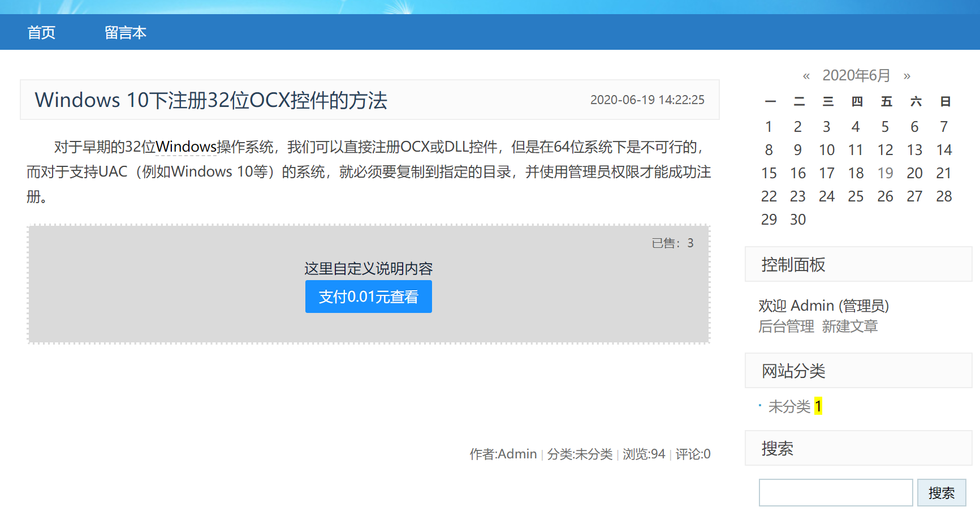The width and height of the screenshot is (980, 511).
Task: Select calendar date 19
Action: click(x=885, y=173)
